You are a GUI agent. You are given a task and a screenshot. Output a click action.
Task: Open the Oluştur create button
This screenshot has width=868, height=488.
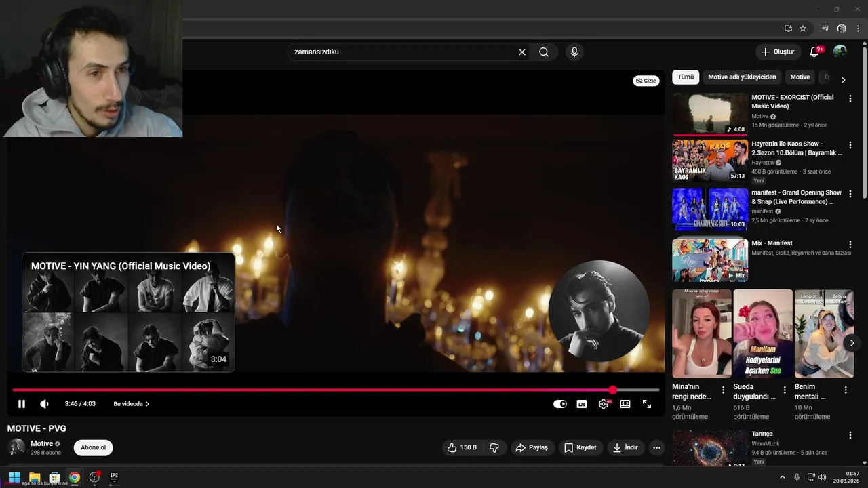pos(777,52)
